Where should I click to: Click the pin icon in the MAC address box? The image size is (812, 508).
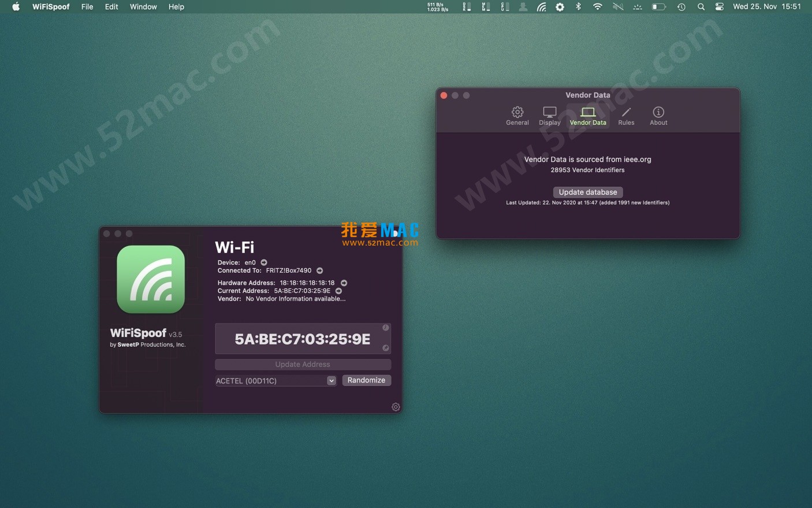385,348
